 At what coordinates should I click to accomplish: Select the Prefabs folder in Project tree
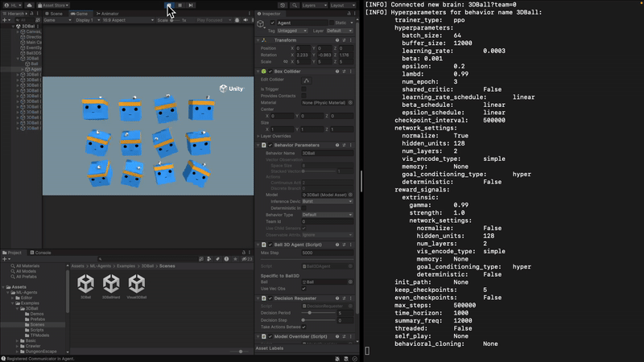(35, 319)
